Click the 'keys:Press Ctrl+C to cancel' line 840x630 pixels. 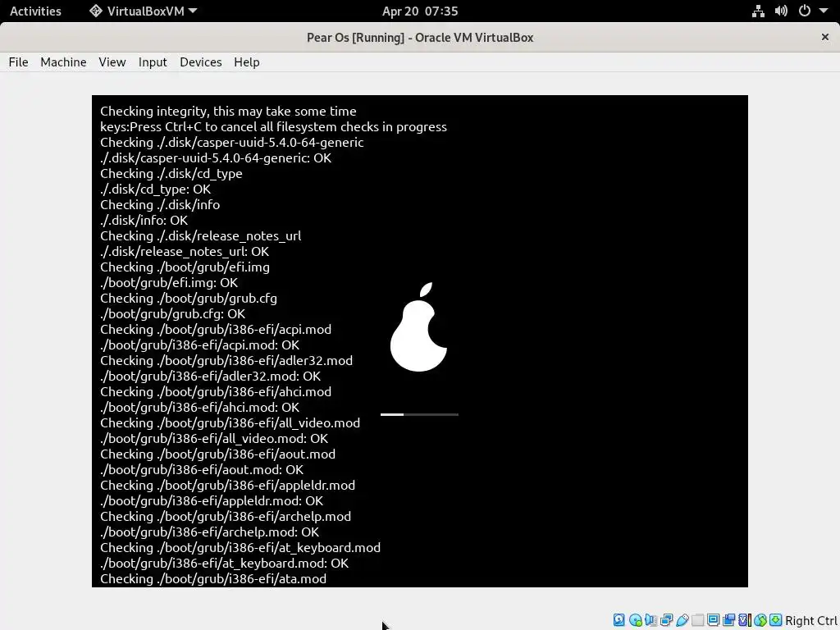tap(273, 127)
